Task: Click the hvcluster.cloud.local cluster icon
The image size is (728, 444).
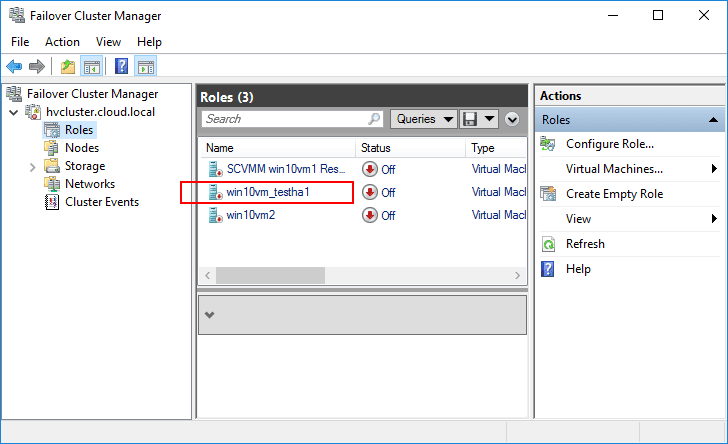Action: click(33, 112)
